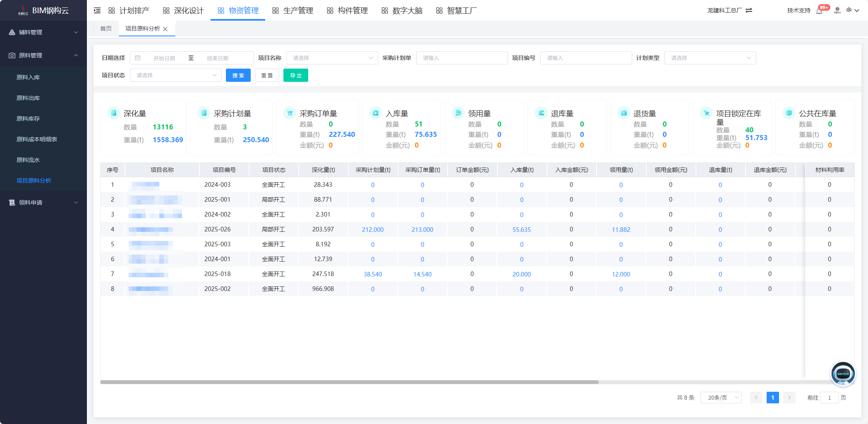Click the 技术支持 link
868x424 pixels.
click(x=799, y=10)
